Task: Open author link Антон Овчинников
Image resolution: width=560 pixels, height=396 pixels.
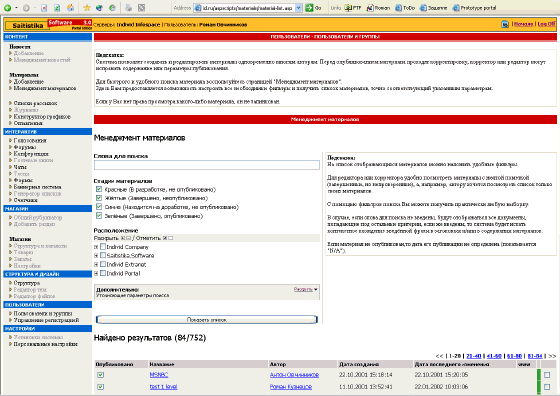Action: [x=294, y=375]
